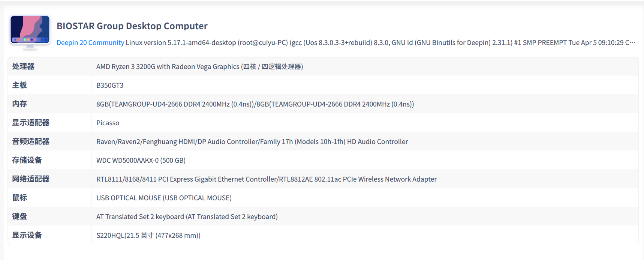Screen dimensions: 644x260
Task: Click the Raven HDMI/DP Audio Controller value
Action: click(252, 142)
